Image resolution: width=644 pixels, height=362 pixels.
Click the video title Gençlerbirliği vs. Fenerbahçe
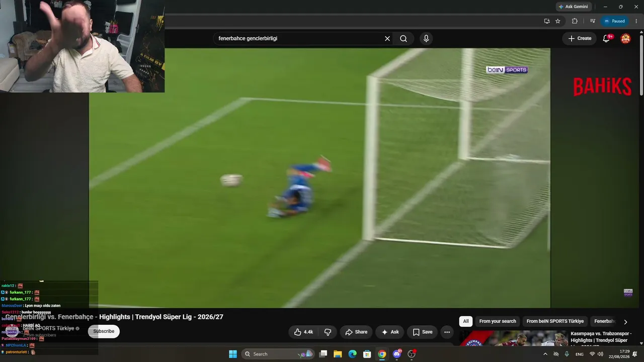tap(114, 317)
